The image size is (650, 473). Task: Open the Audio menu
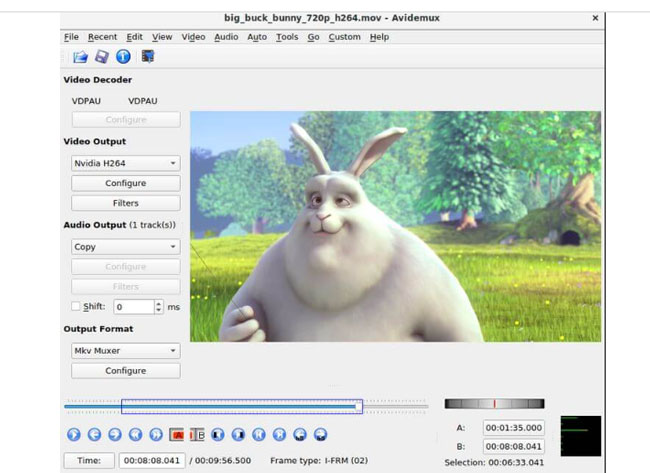click(226, 37)
